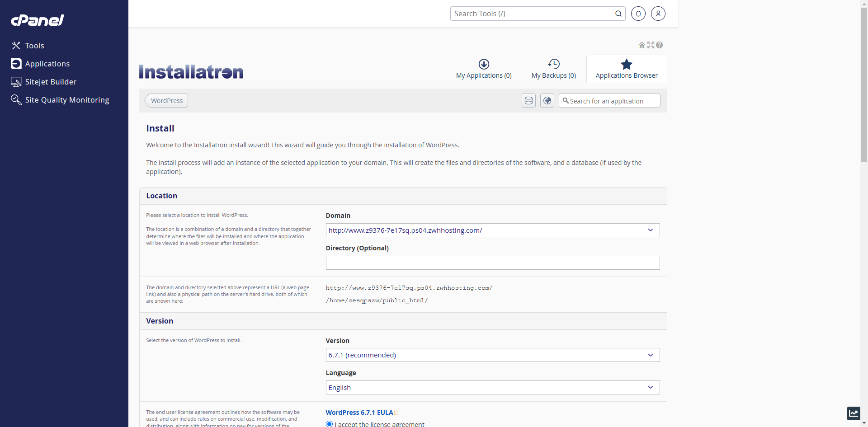Open the Installatron help icon

660,45
